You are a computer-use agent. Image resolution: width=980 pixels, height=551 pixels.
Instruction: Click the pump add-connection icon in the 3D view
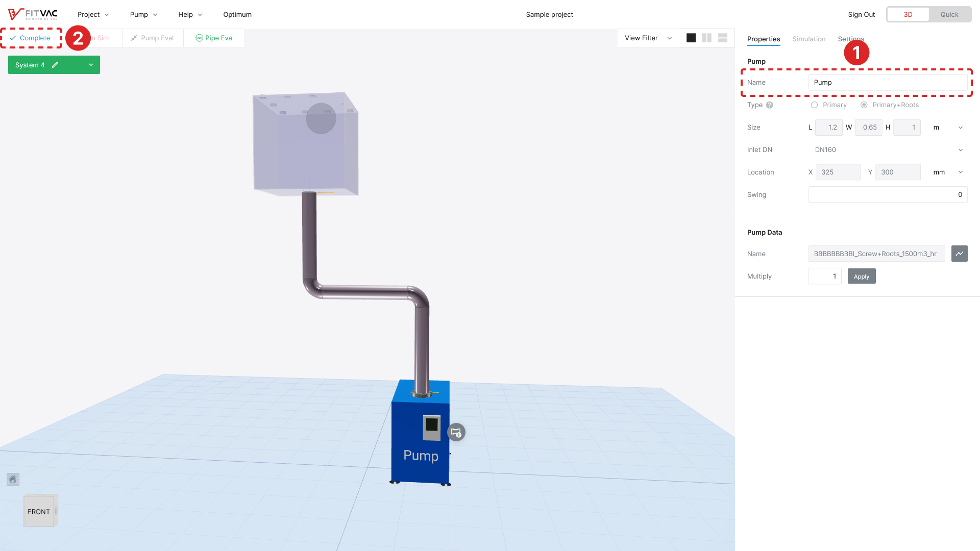tap(456, 432)
